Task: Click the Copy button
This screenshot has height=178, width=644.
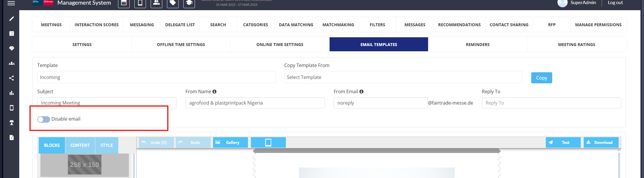Action: [x=541, y=78]
